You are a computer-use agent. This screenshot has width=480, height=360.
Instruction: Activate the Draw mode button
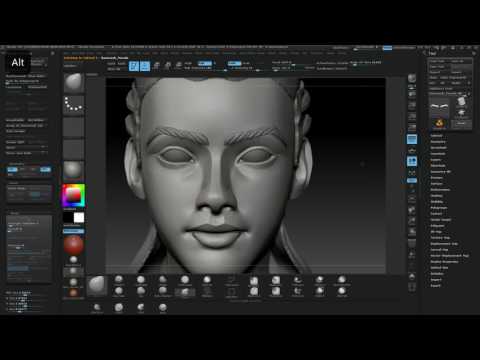pyautogui.click(x=145, y=66)
